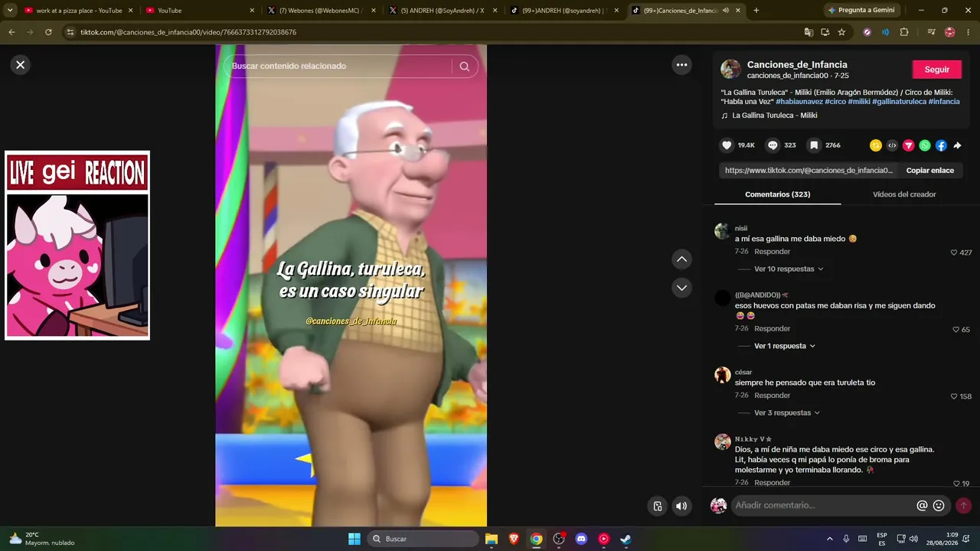This screenshot has height=551, width=980.
Task: Open the tab search dropdown
Action: click(x=10, y=11)
